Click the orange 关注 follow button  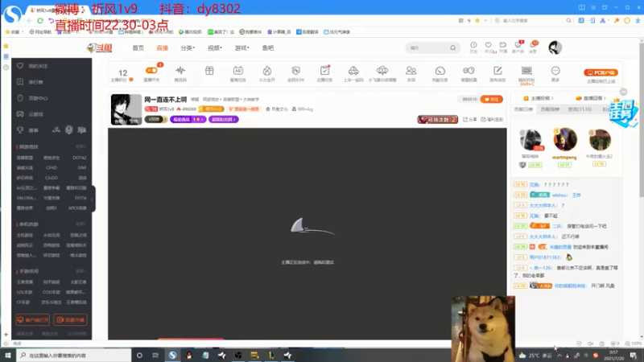[x=491, y=99]
